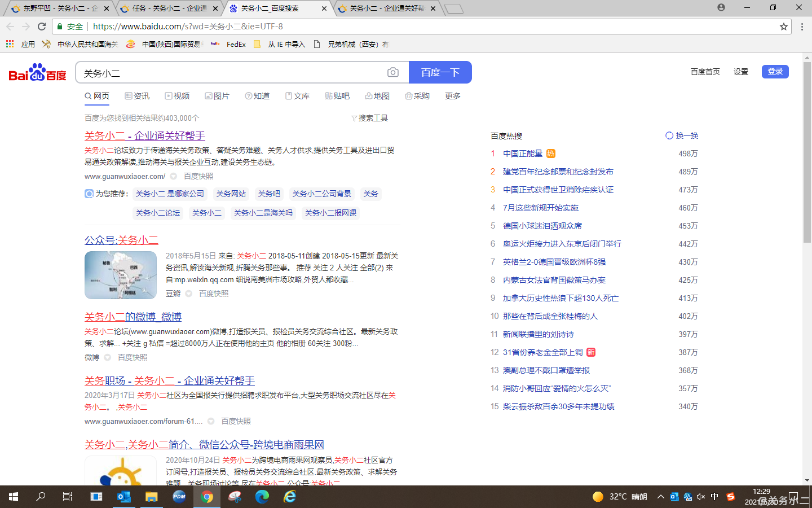
Task: Show hidden tray icons arrow
Action: pyautogui.click(x=660, y=497)
